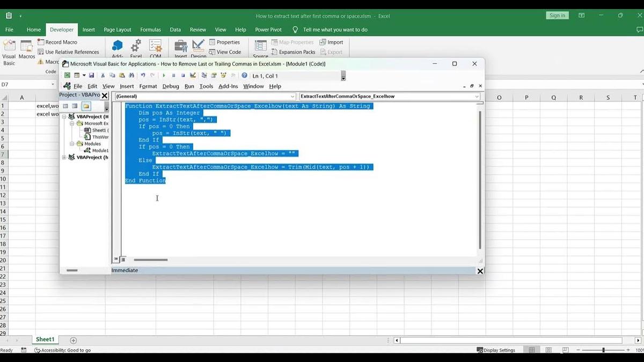Click the Macros icon on the Developer ribbon
Image resolution: width=644 pixels, height=362 pixels.
[x=26, y=50]
